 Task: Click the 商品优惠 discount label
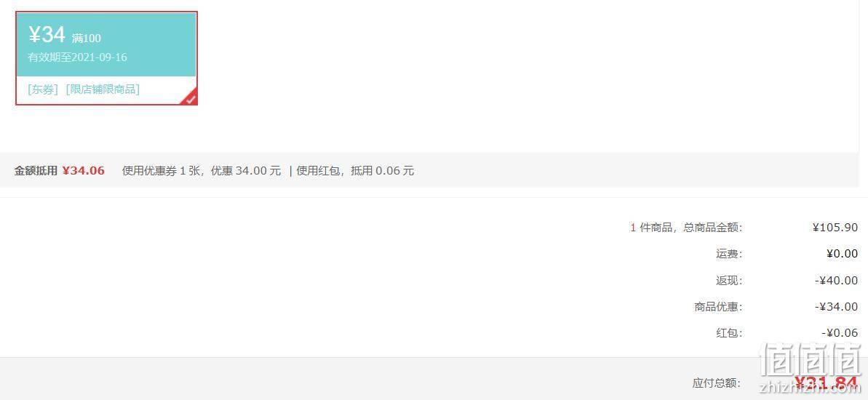719,306
